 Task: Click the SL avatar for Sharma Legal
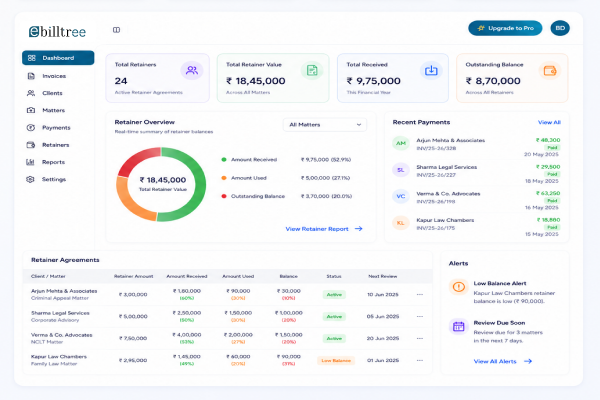401,170
